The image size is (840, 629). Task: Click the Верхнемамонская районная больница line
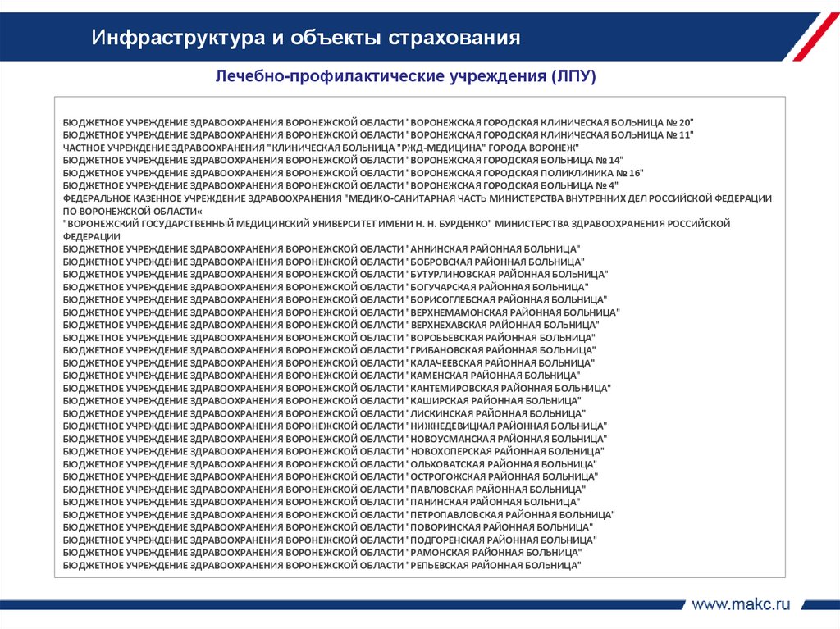341,312
